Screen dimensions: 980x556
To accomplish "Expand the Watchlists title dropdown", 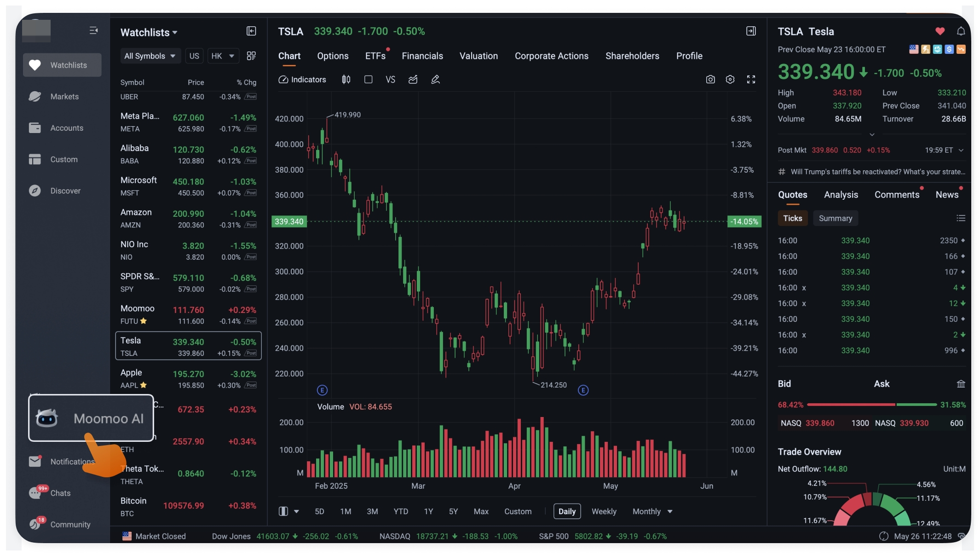I will [x=149, y=33].
